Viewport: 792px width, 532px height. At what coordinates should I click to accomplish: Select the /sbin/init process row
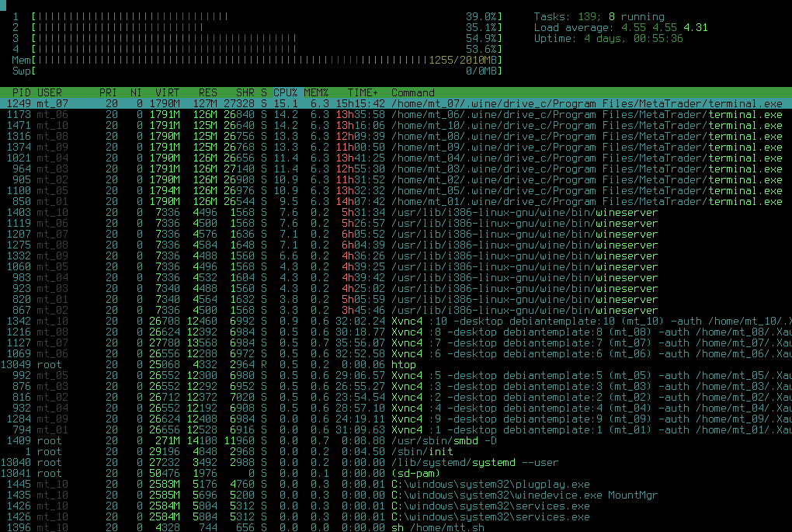396,451
